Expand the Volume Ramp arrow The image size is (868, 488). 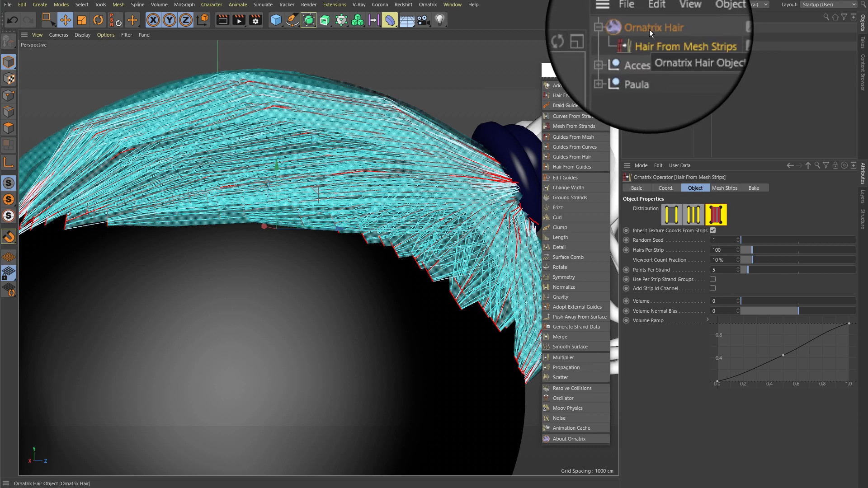[x=708, y=320]
